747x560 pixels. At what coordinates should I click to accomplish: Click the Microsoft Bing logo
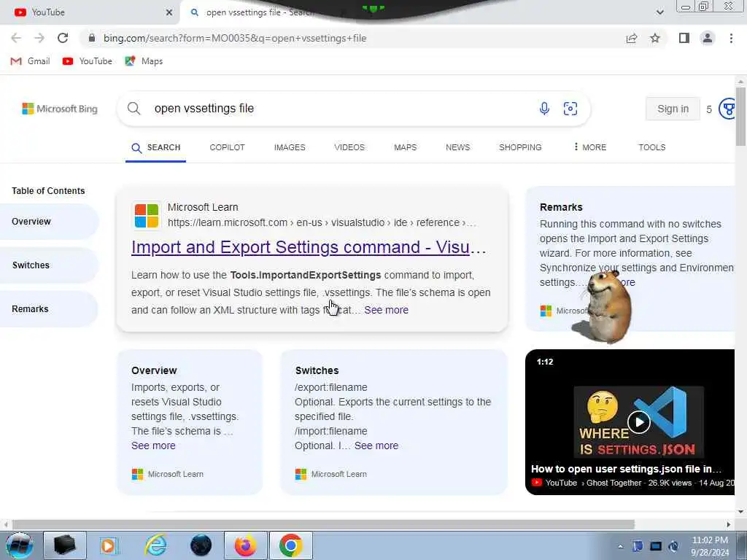click(x=60, y=109)
